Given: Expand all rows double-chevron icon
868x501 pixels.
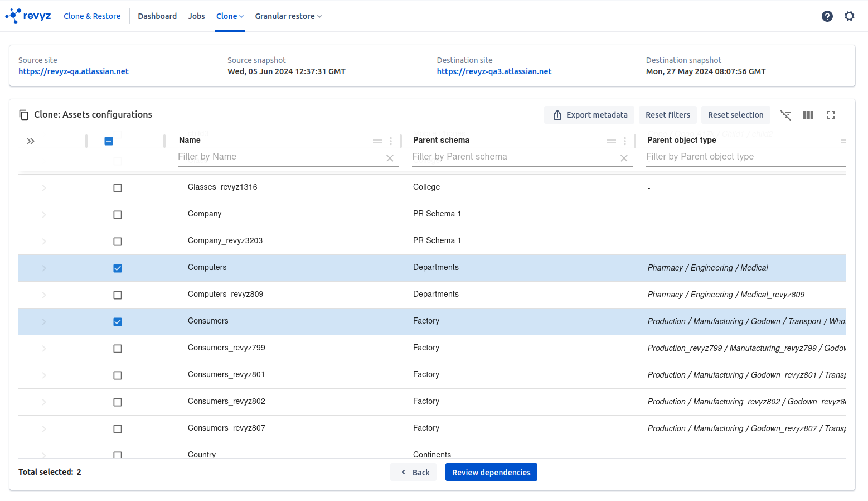Looking at the screenshot, I should [x=31, y=141].
